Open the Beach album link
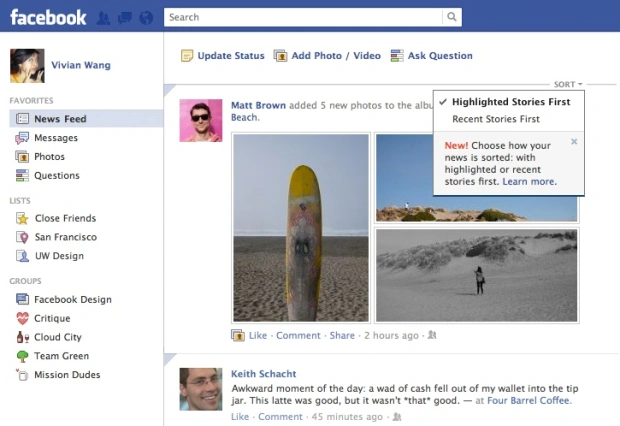The width and height of the screenshot is (620, 426). coord(245,117)
